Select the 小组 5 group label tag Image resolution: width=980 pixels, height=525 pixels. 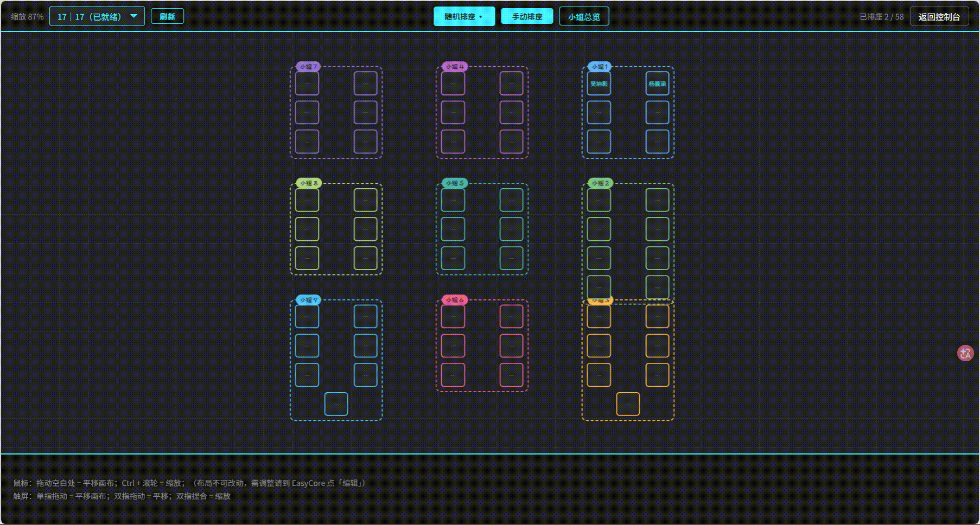(x=455, y=183)
